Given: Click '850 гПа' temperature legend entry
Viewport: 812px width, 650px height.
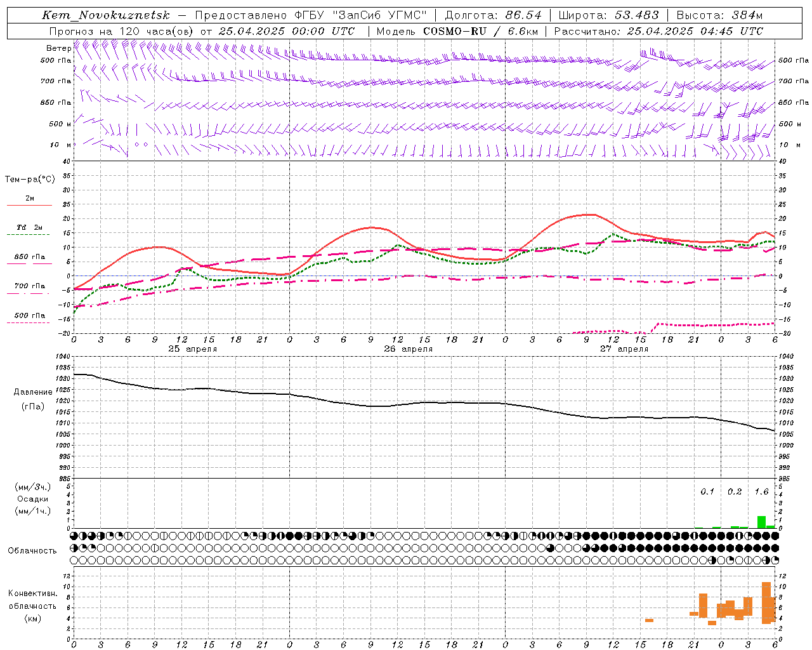Looking at the screenshot, I should pyautogui.click(x=30, y=257).
